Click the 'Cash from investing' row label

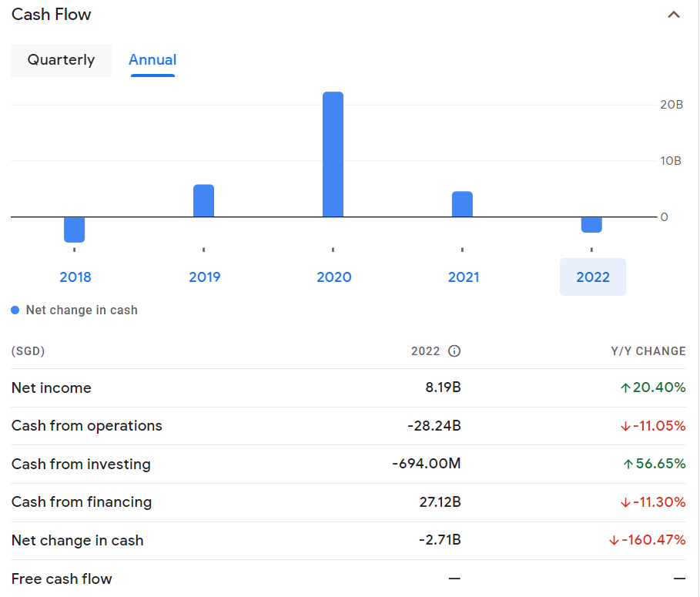click(x=81, y=464)
